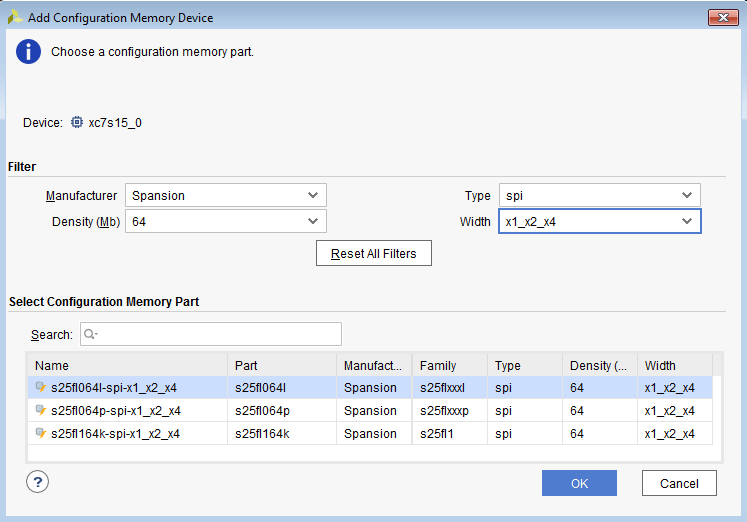The image size is (747, 522).
Task: Sort table by Family column header
Action: (450, 365)
